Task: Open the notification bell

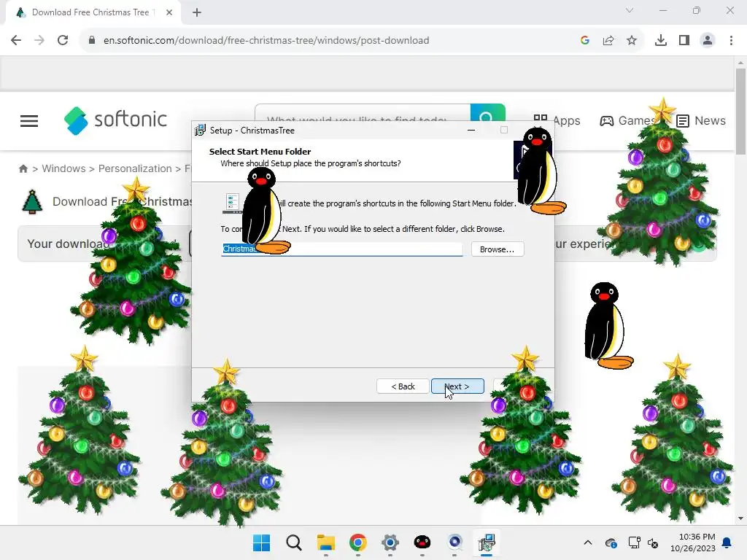Action: point(727,542)
